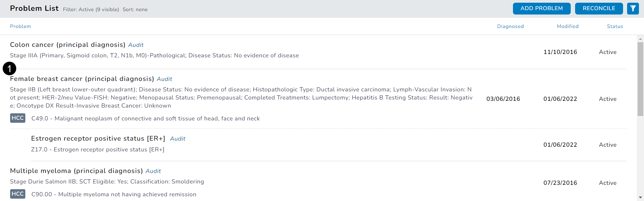Viewport: 644px width, 201px height.
Task: Sort by the Problem column header
Action: pos(20,26)
